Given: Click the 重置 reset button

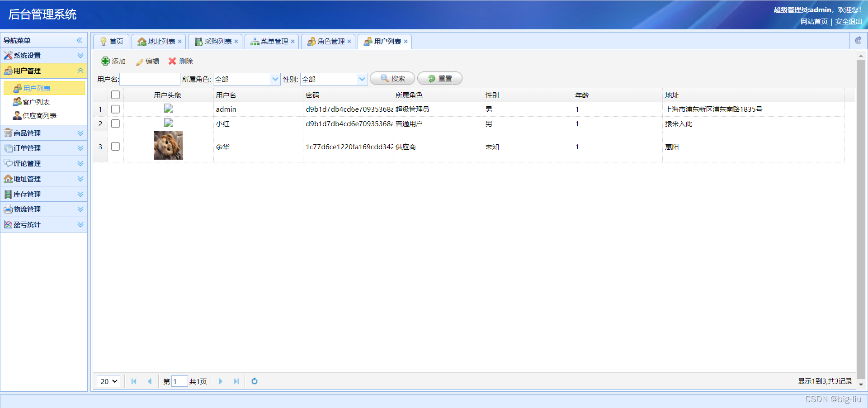Looking at the screenshot, I should 440,79.
